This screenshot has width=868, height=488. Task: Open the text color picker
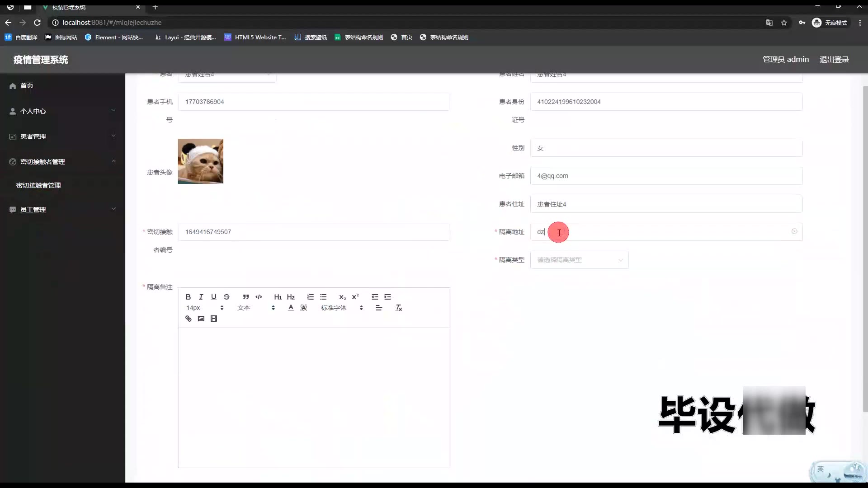point(291,308)
